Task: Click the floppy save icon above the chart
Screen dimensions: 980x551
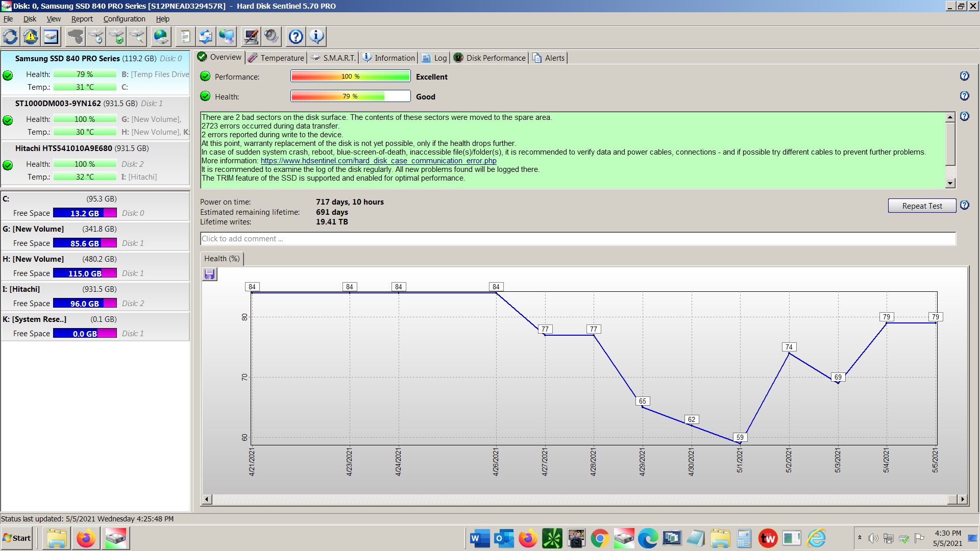Action: 209,274
